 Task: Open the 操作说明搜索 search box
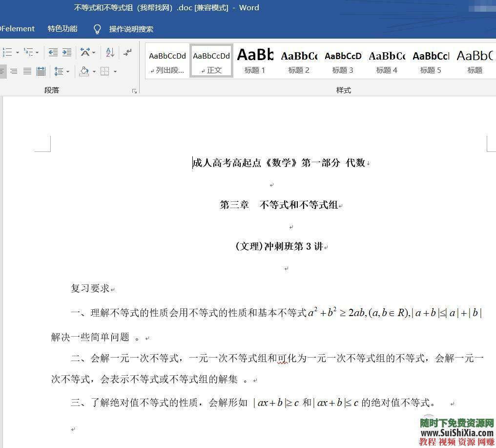point(131,29)
